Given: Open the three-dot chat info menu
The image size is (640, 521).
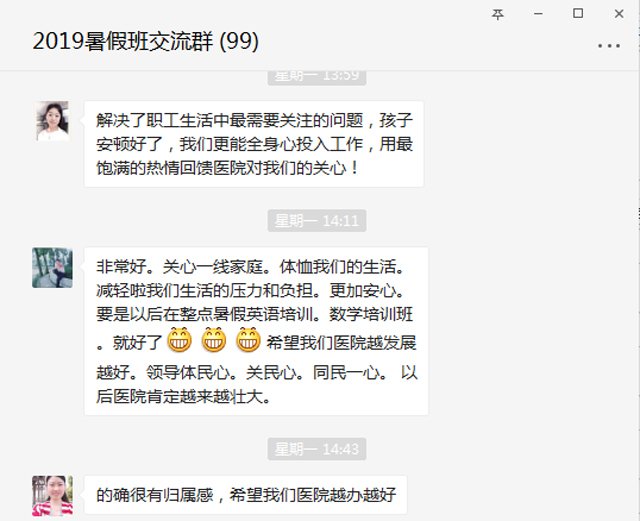Looking at the screenshot, I should click(x=609, y=46).
